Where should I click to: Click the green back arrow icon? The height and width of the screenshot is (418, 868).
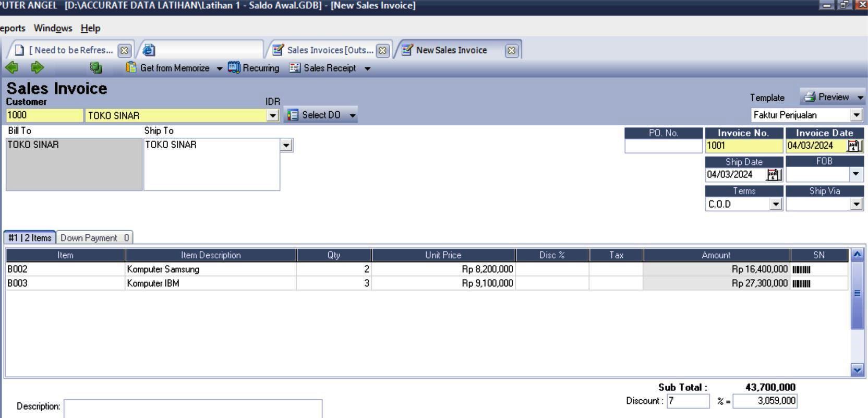coord(11,67)
